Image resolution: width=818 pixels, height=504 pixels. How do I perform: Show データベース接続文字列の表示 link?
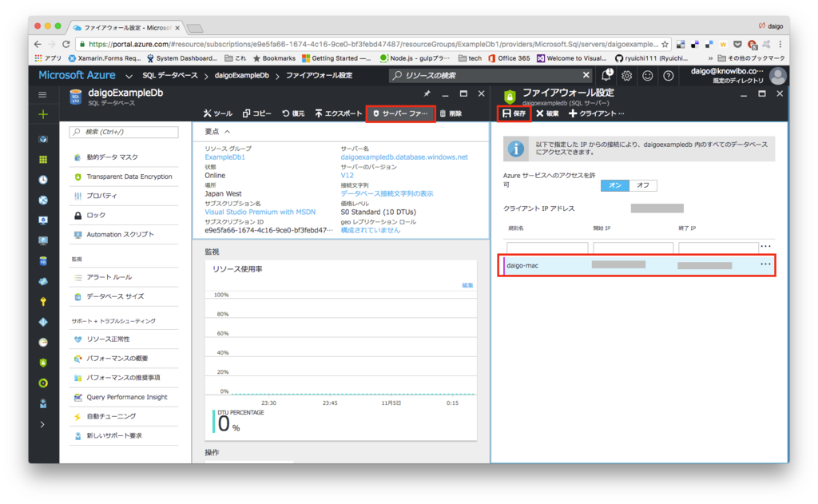[387, 193]
